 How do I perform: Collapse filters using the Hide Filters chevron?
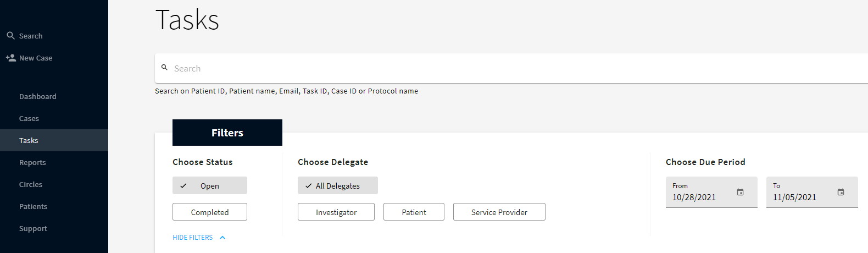coord(222,238)
